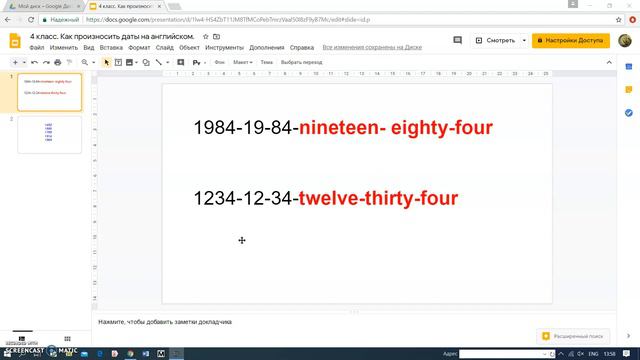The height and width of the screenshot is (360, 640).
Task: Choose the select cursor tool
Action: [107, 62]
